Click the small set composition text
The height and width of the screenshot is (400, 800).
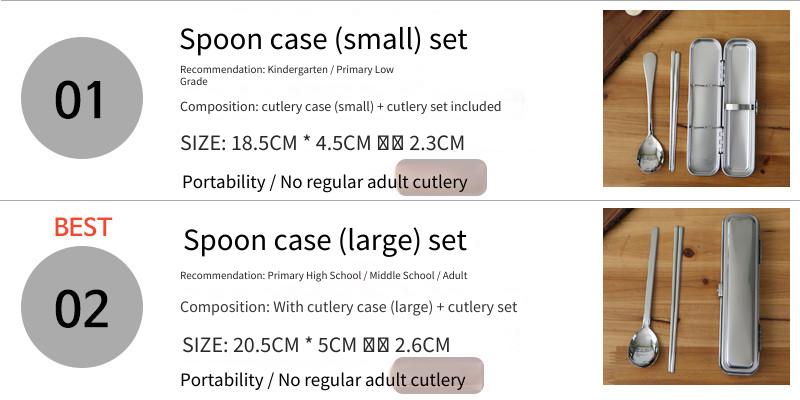coord(340,107)
